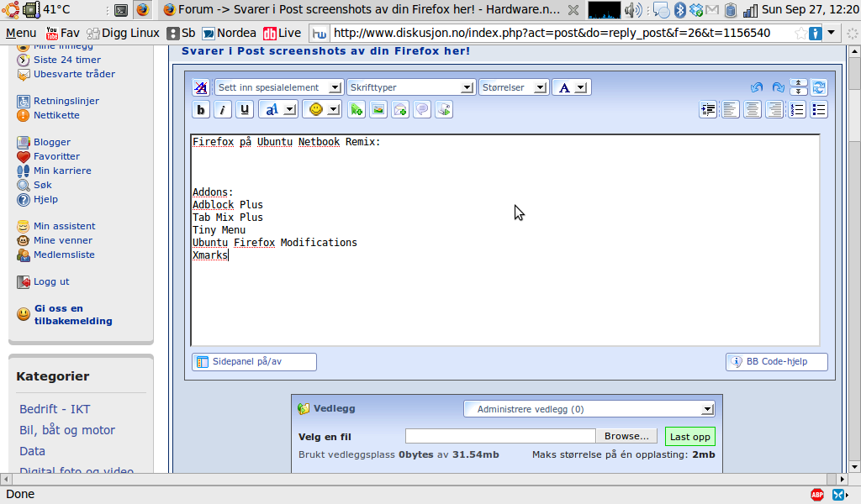Click the BB Code-hjelp button

776,362
